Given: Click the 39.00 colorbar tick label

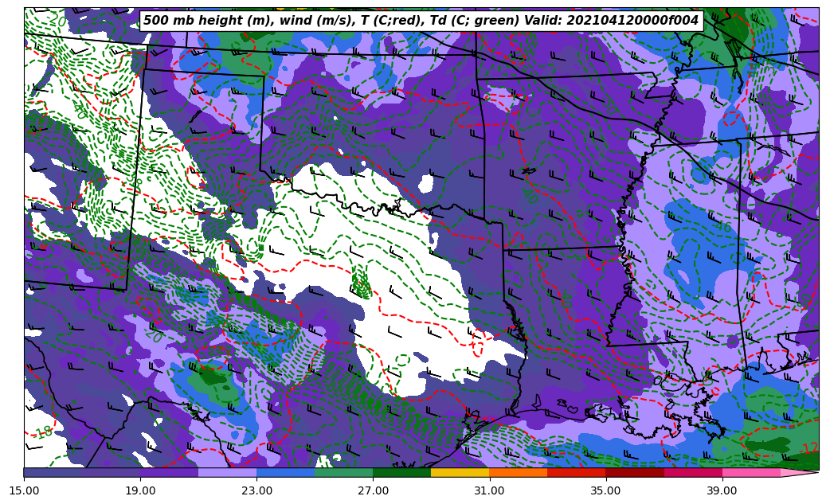Looking at the screenshot, I should pos(722,491).
